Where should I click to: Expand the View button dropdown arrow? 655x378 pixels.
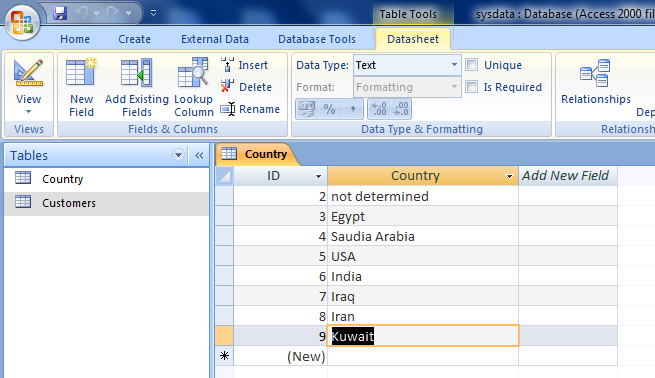tap(28, 112)
